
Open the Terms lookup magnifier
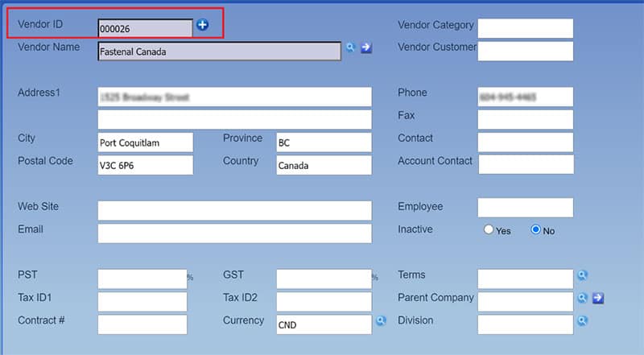[582, 275]
